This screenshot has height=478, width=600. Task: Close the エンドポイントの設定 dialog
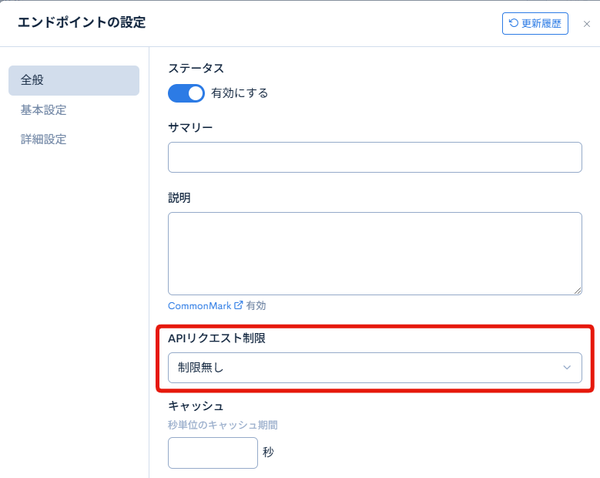(x=587, y=24)
